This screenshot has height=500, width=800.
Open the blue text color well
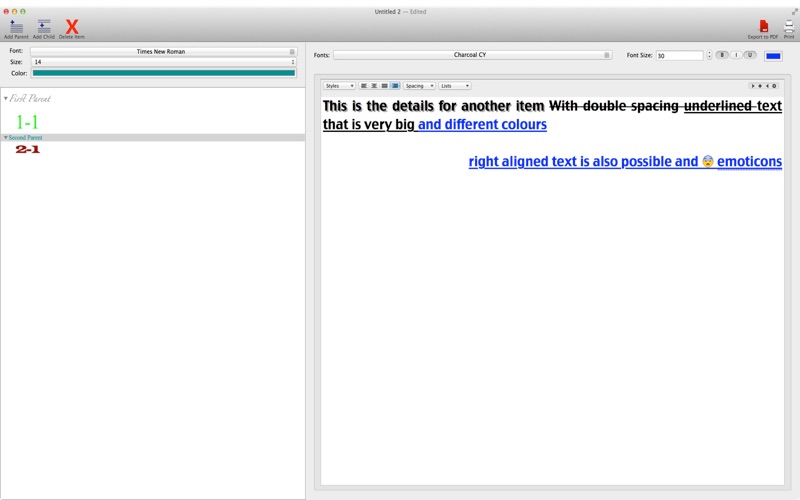coord(773,56)
